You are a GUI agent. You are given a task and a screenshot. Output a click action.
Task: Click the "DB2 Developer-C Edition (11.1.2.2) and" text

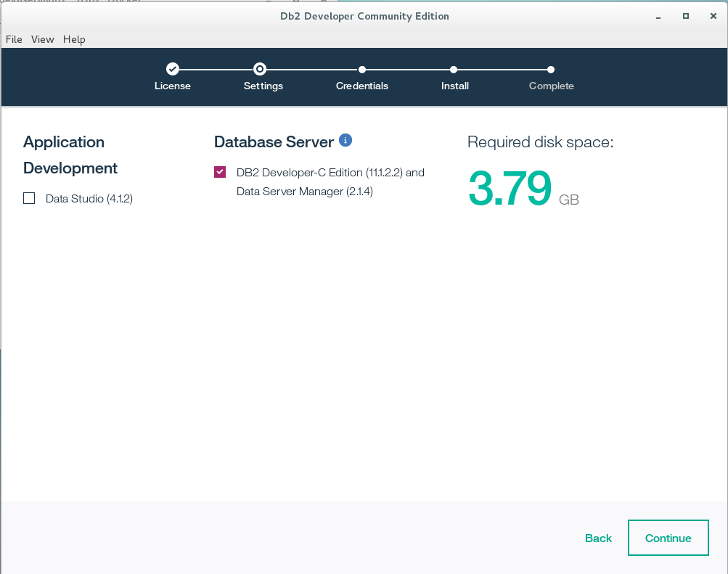coord(330,173)
